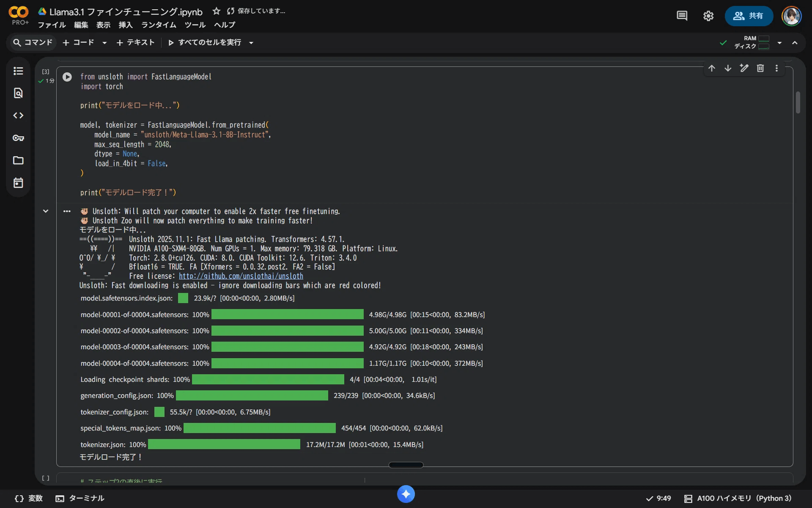Screen dimensions: 812x508
Task: Click the Loading checkpoint shards progress bar
Action: (268, 379)
